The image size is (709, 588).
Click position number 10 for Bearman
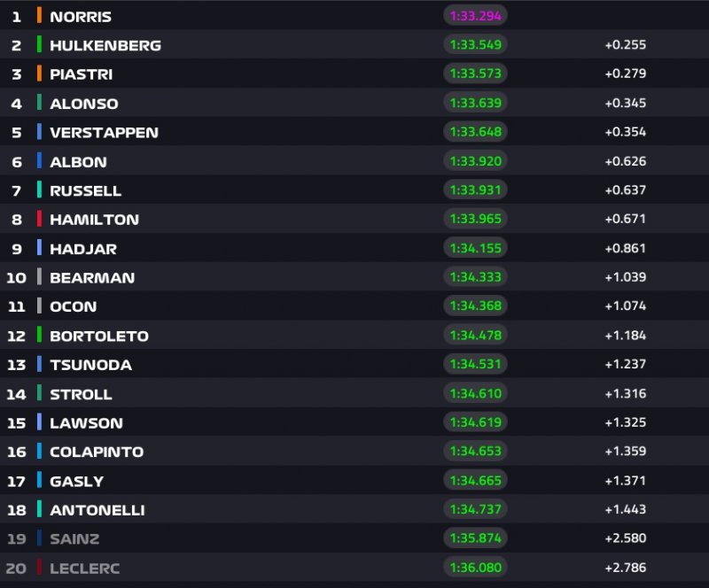(17, 278)
